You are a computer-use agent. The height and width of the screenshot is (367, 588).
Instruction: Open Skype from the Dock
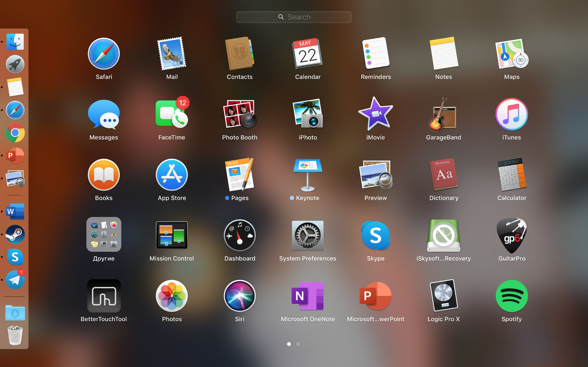[x=15, y=257]
